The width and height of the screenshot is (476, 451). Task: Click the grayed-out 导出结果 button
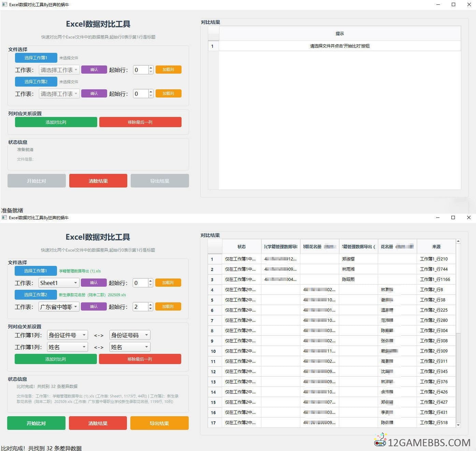(160, 181)
